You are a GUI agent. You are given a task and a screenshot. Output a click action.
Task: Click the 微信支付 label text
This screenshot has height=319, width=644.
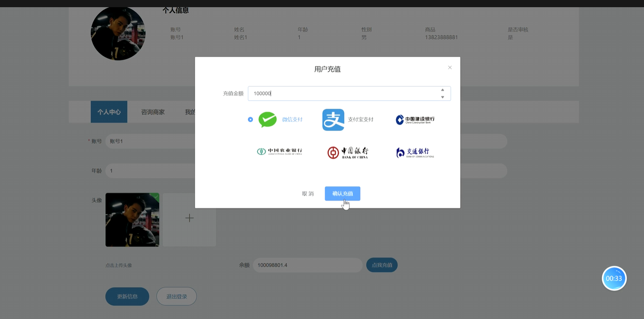pyautogui.click(x=292, y=120)
